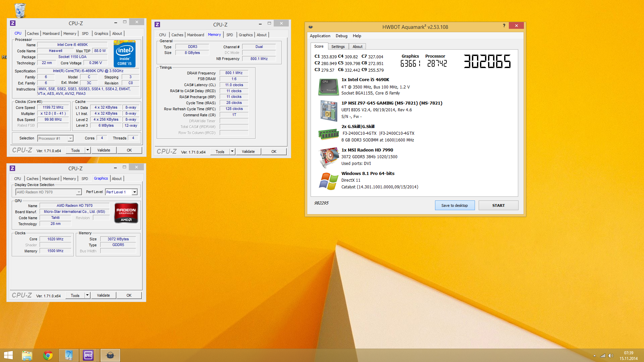The height and width of the screenshot is (362, 644).
Task: Click OK in the CPU window
Action: pos(129,150)
